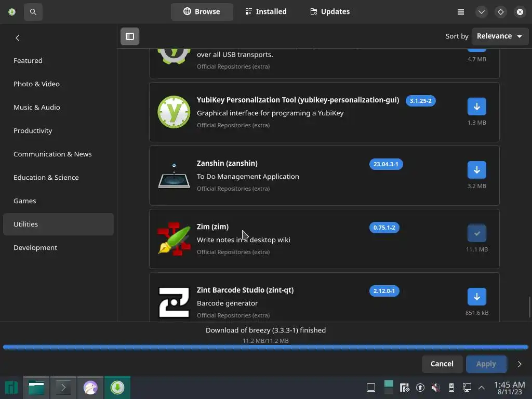Select the Games category
The width and height of the screenshot is (532, 399).
pyautogui.click(x=58, y=201)
